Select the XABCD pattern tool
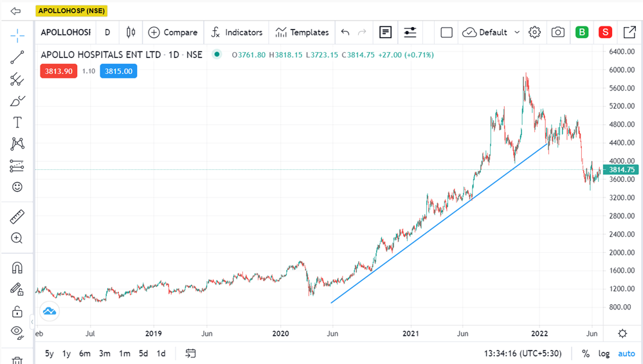Viewport: 643px width, 364px height. (17, 143)
